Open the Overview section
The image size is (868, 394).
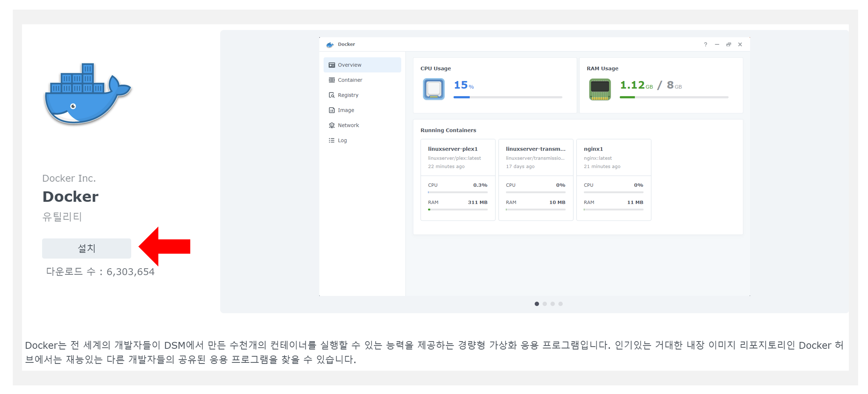(362, 65)
